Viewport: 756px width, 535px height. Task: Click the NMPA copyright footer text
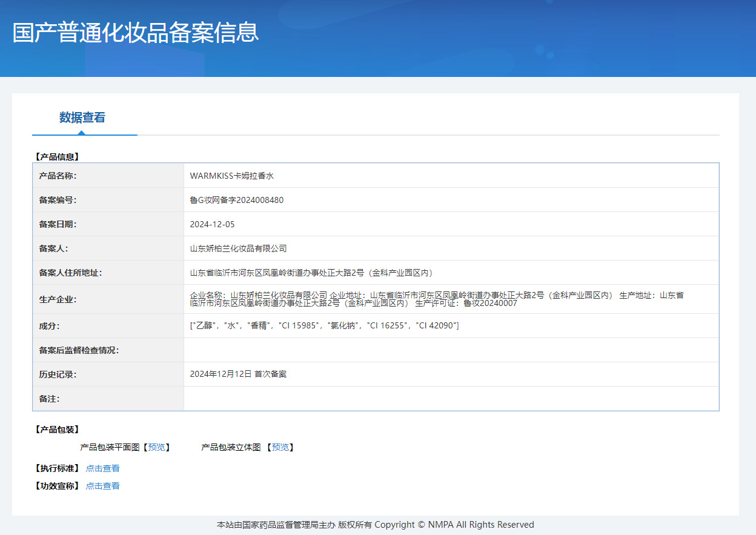pyautogui.click(x=376, y=525)
